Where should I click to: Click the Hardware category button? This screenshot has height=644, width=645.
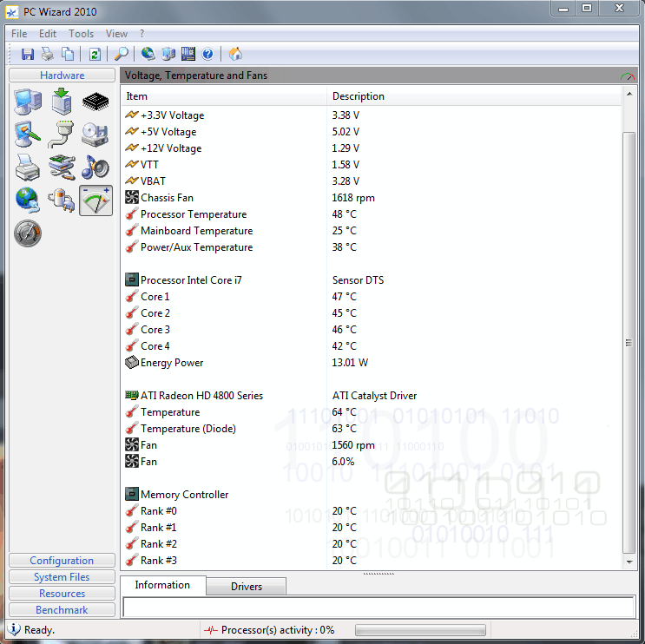(x=62, y=76)
